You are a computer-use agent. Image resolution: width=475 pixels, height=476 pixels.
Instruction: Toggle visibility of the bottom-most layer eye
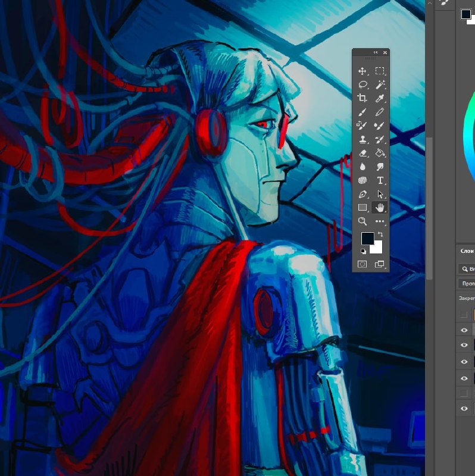click(464, 408)
